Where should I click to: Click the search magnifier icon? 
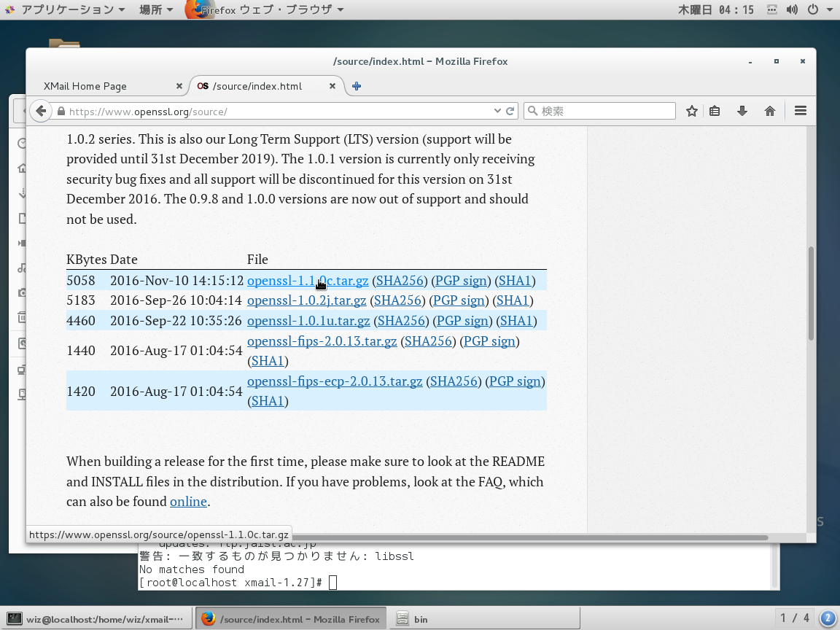[532, 111]
